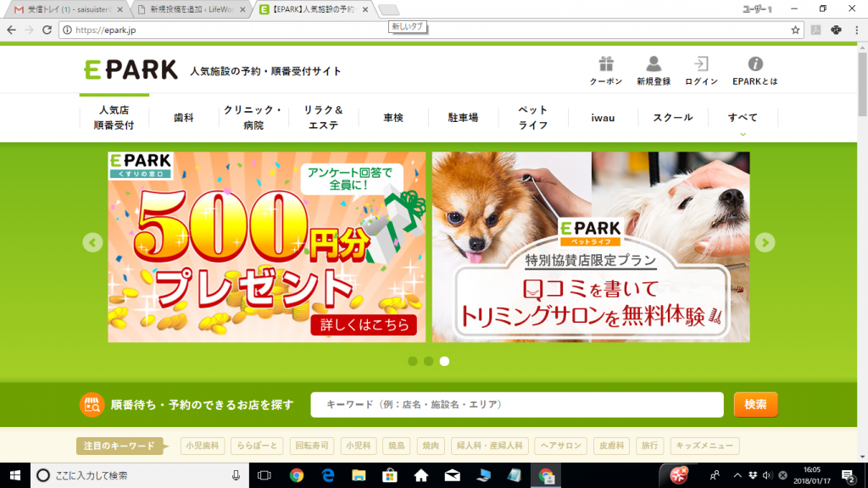Open Microsoft Edge from the taskbar
Viewport: 868px width, 488px height.
327,475
